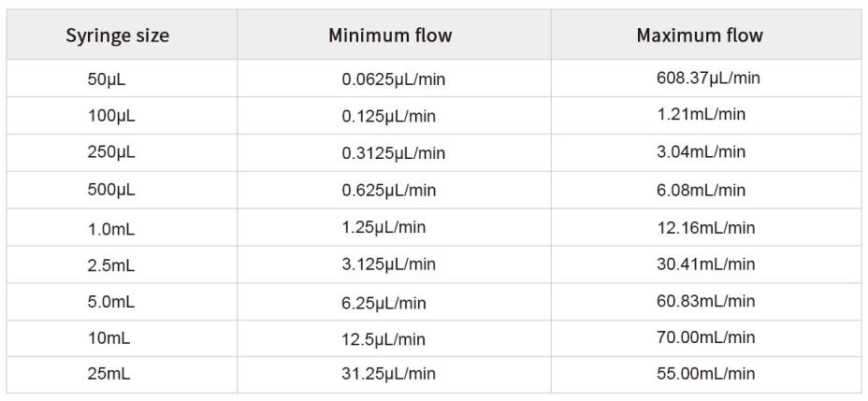The height and width of the screenshot is (401, 868).
Task: Click the "Minimum flow" column header
Action: click(390, 36)
